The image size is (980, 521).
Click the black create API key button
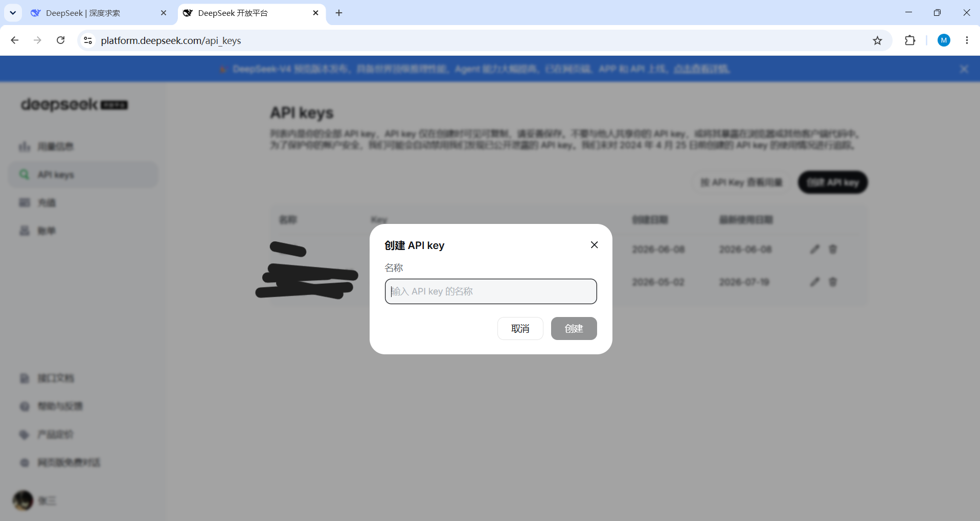coord(833,183)
